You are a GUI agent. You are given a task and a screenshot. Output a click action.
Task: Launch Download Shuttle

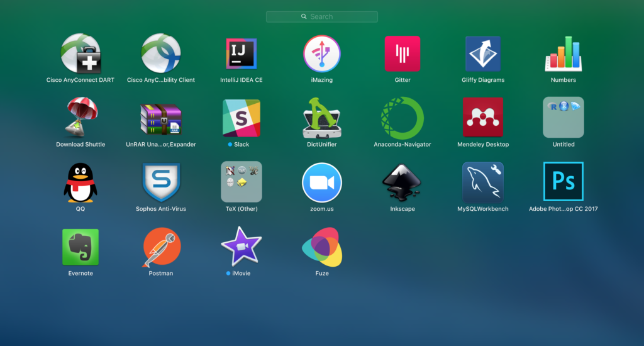point(80,118)
